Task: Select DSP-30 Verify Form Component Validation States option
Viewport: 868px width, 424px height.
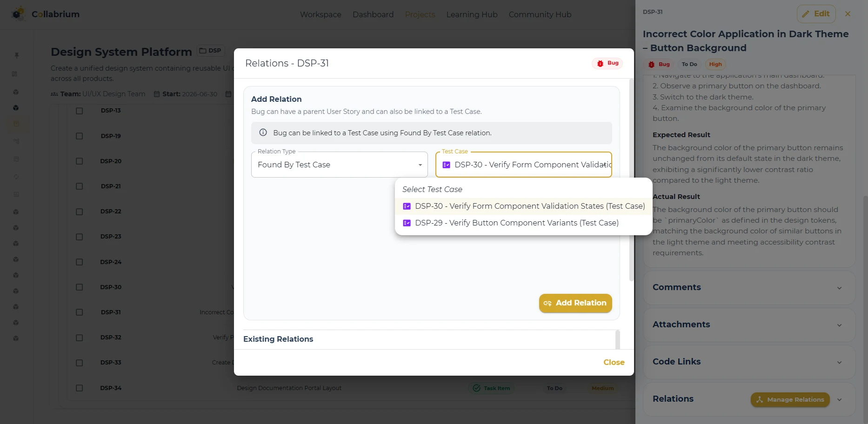Action: [x=523, y=206]
